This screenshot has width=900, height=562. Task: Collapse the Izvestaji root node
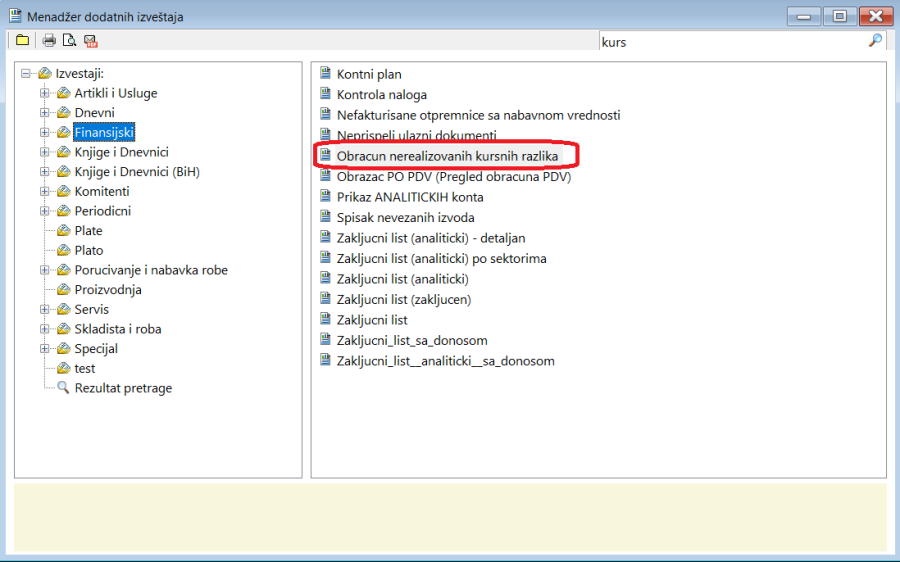pos(25,73)
